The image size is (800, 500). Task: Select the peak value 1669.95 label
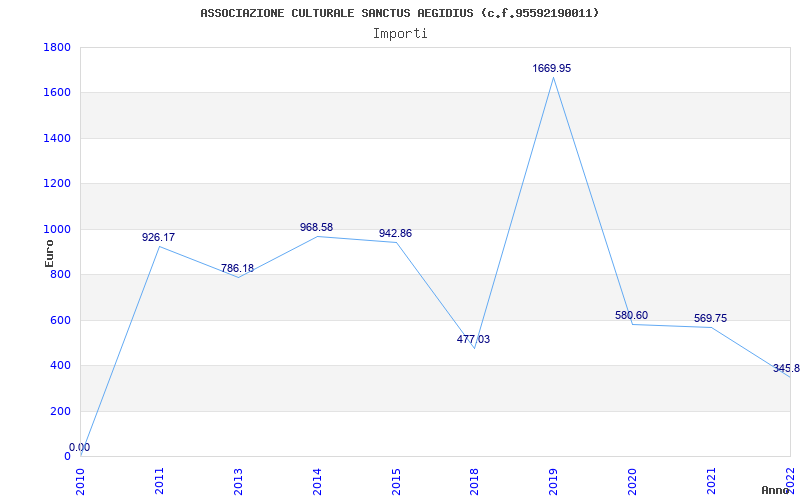pyautogui.click(x=552, y=68)
